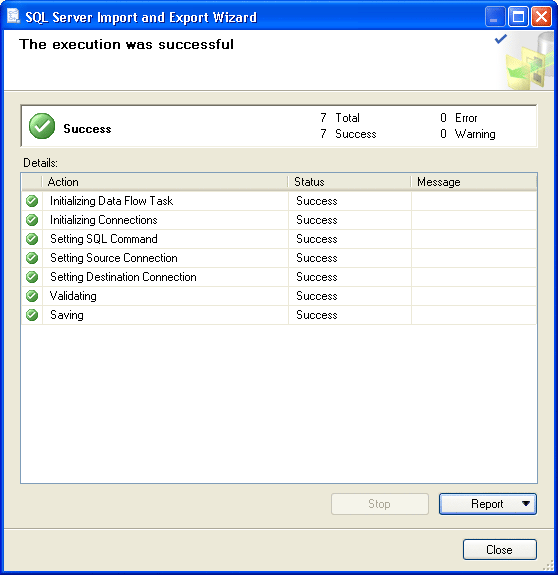Viewport: 558px width, 575px height.
Task: Click the green check icon beside Initializing Connections
Action: click(32, 220)
